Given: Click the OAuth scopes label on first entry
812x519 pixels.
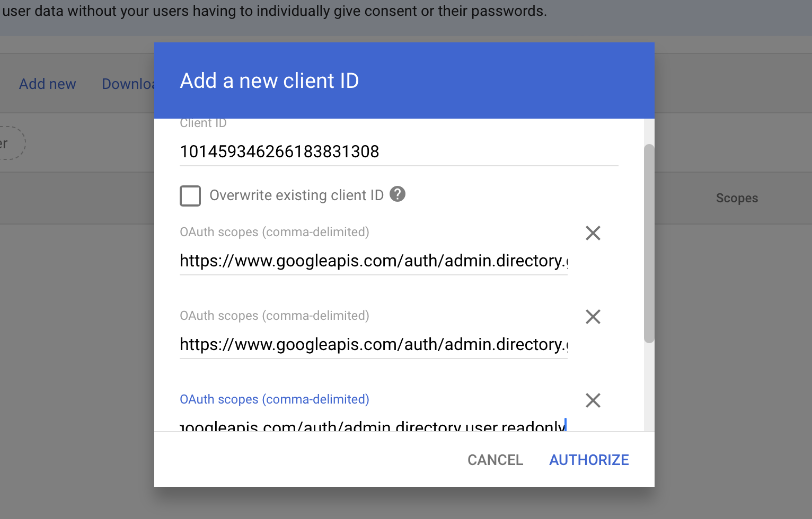Looking at the screenshot, I should pos(274,231).
